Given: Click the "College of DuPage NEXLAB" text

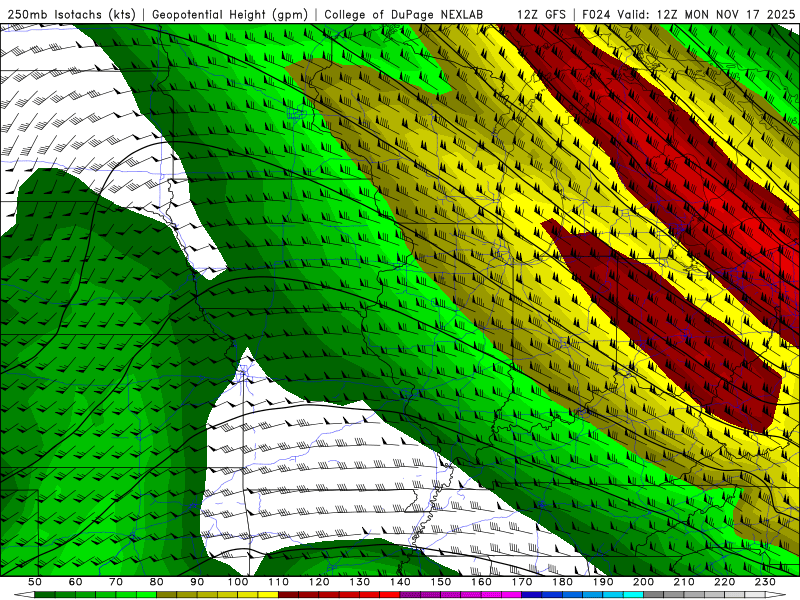Looking at the screenshot, I should click(404, 14).
